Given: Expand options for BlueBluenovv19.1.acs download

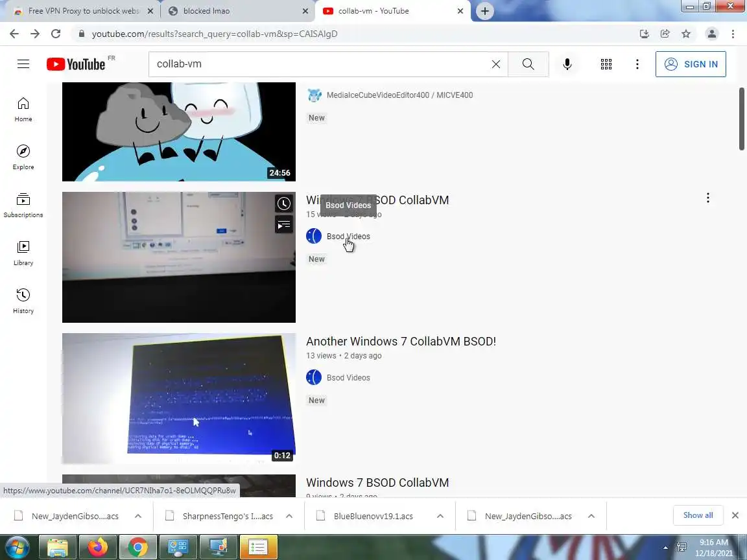Looking at the screenshot, I should click(440, 516).
